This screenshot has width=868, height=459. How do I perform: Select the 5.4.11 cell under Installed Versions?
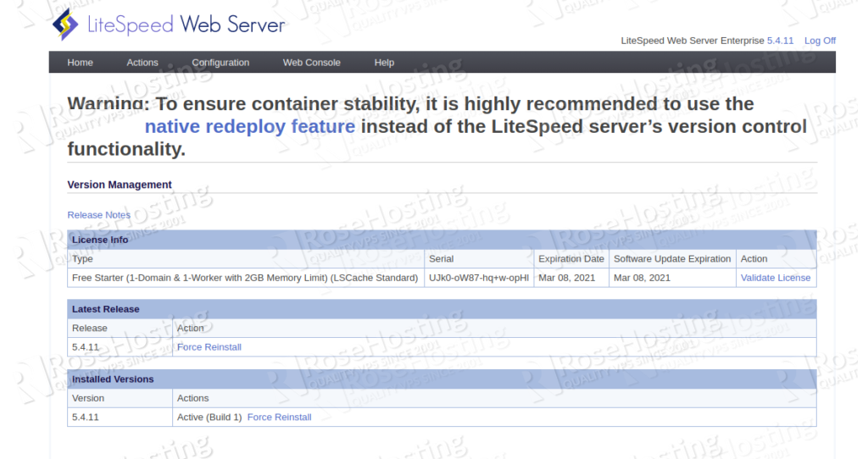click(x=120, y=417)
